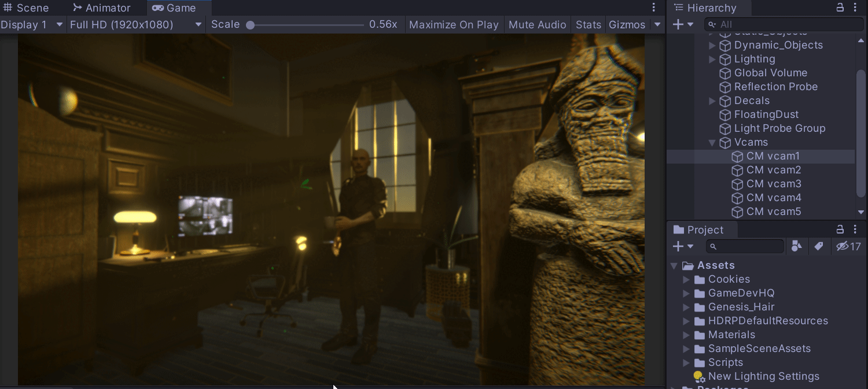Click the Gizmos button
The image size is (868, 389).
coord(627,24)
